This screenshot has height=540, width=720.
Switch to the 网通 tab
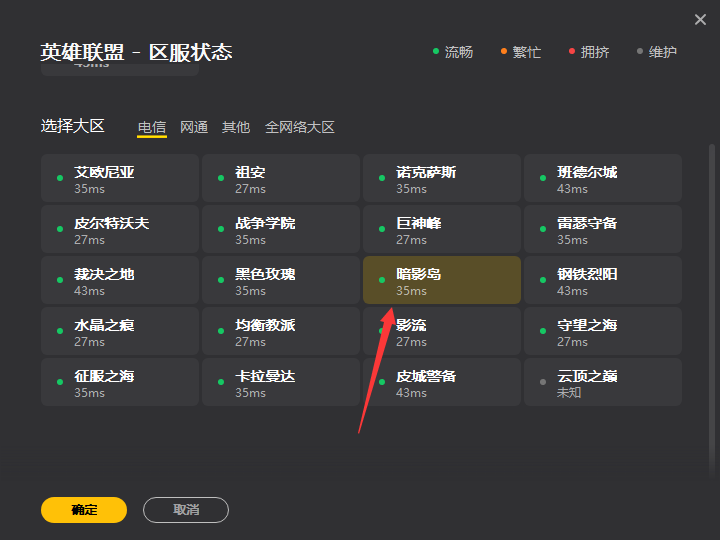coord(194,127)
